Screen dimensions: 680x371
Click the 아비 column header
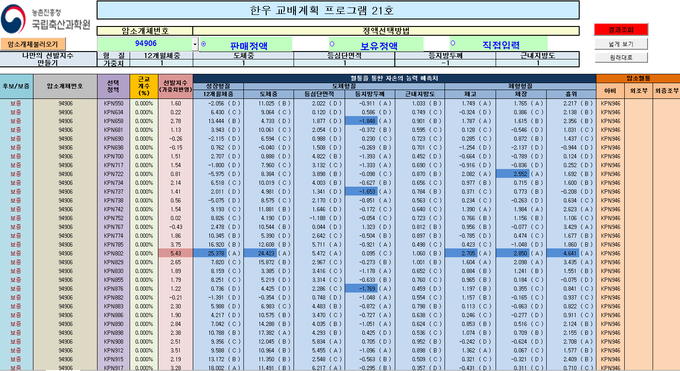click(x=610, y=91)
